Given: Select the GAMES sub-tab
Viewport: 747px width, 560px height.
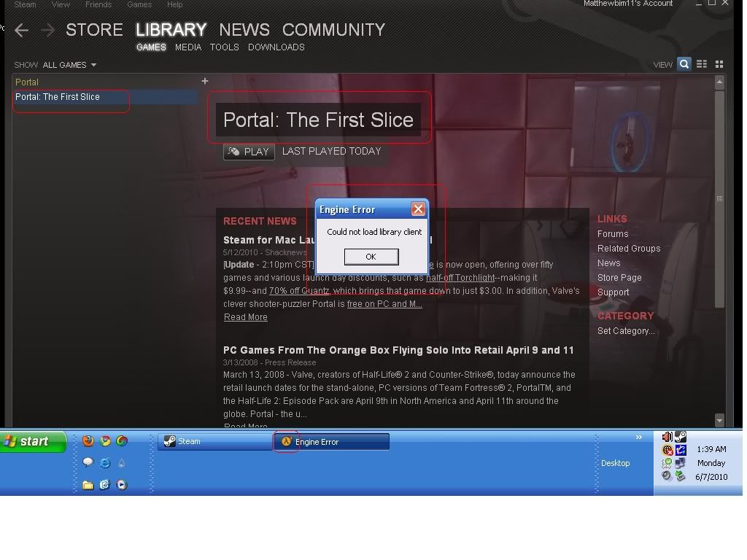Looking at the screenshot, I should [151, 47].
